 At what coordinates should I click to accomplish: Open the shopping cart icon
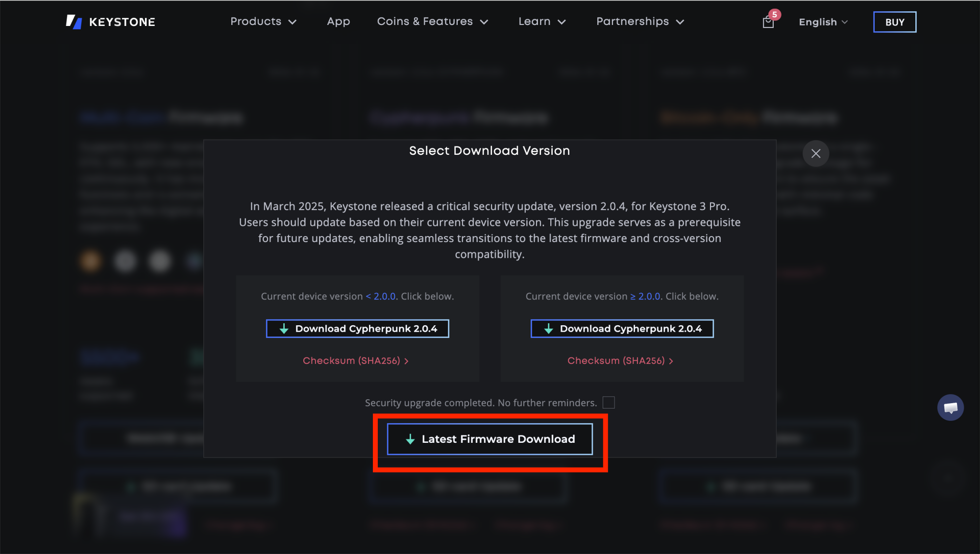click(x=768, y=23)
